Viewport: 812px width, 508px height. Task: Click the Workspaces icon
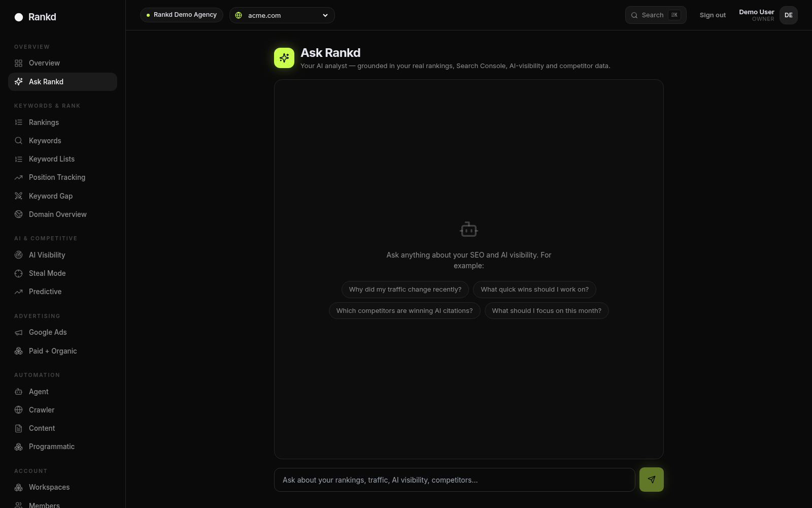pyautogui.click(x=19, y=487)
